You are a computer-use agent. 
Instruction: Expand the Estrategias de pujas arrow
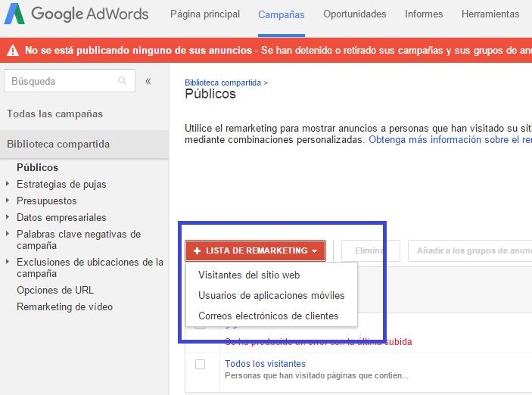tap(8, 184)
